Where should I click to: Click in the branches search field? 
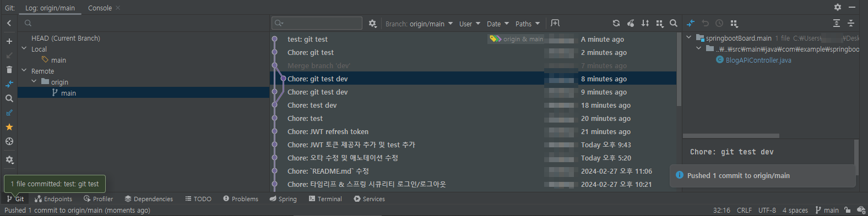point(143,23)
